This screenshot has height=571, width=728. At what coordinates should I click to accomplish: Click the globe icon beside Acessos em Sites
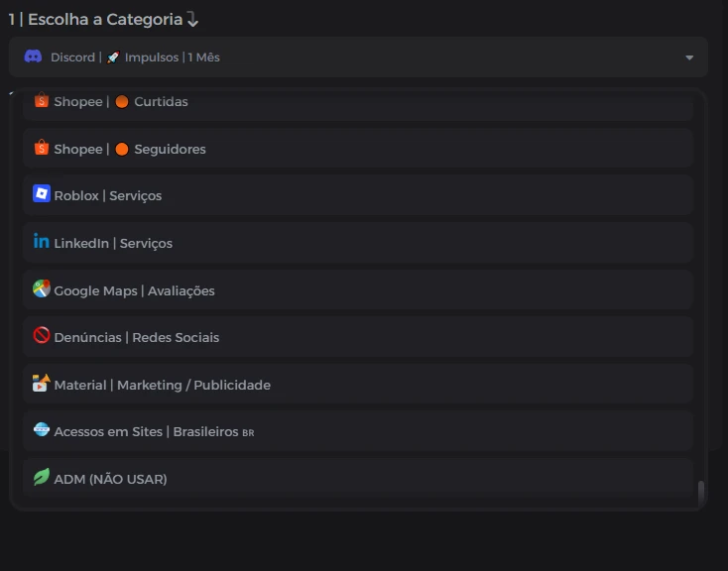point(42,429)
